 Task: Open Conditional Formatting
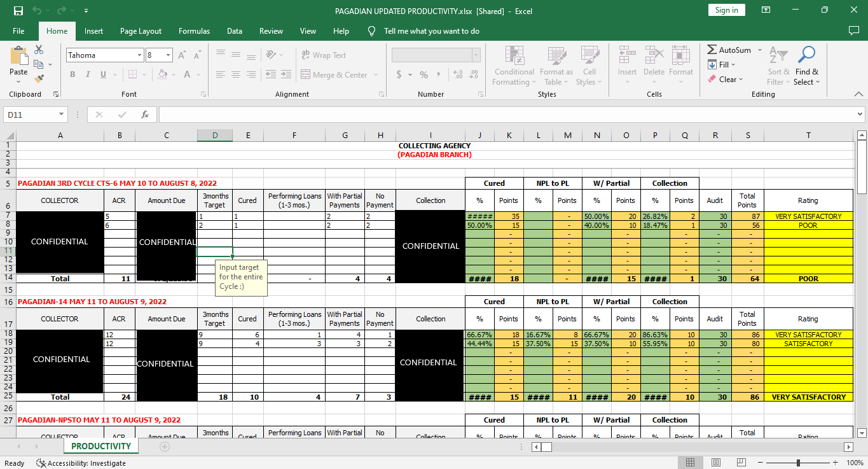[x=514, y=66]
